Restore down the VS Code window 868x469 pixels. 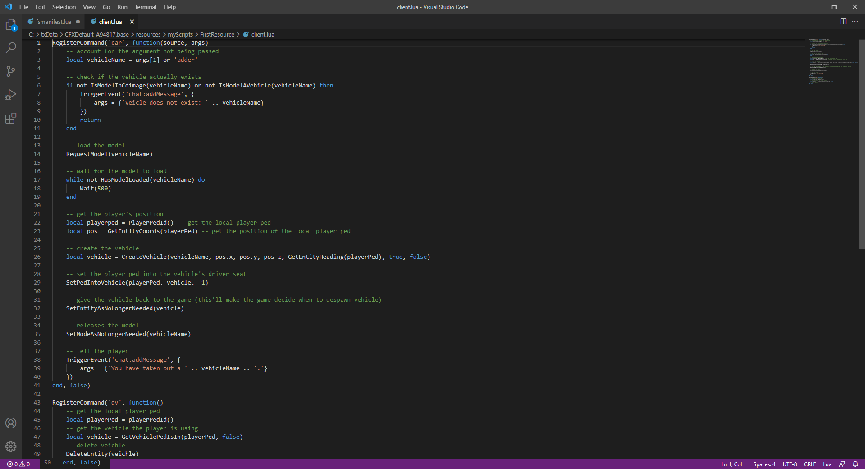tap(834, 7)
